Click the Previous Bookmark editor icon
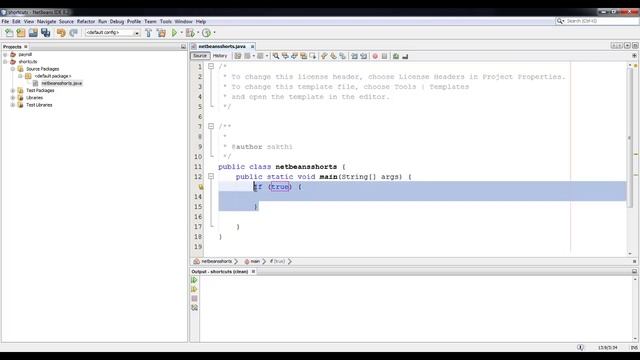Image resolution: width=640 pixels, height=360 pixels. click(x=324, y=56)
